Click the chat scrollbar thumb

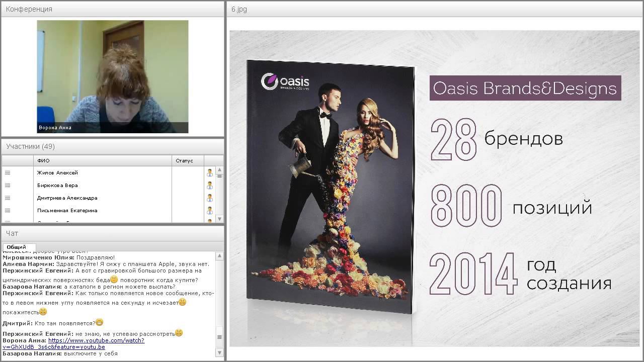pyautogui.click(x=219, y=337)
